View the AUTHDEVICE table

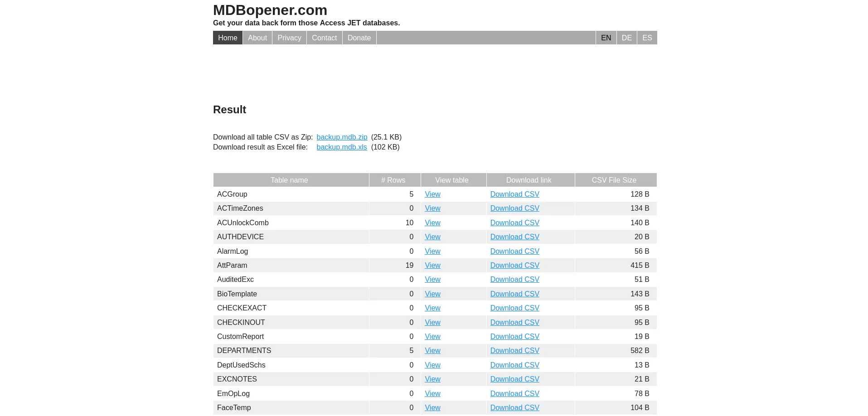(432, 237)
